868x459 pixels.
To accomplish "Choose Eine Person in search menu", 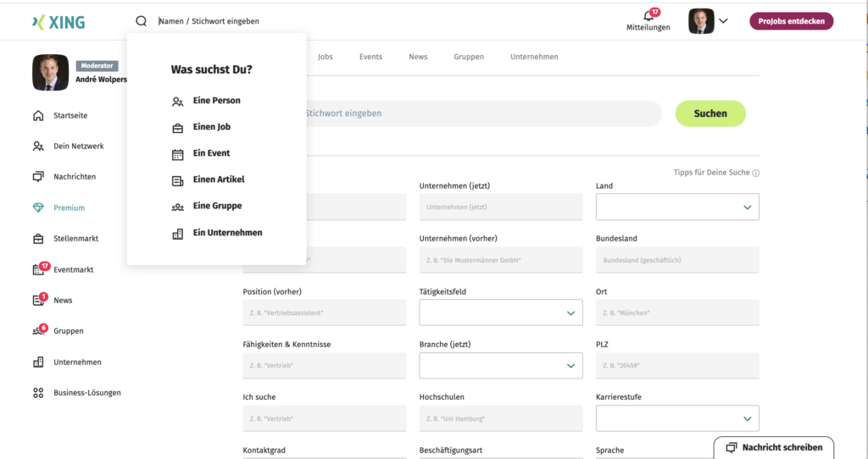I will click(x=216, y=101).
